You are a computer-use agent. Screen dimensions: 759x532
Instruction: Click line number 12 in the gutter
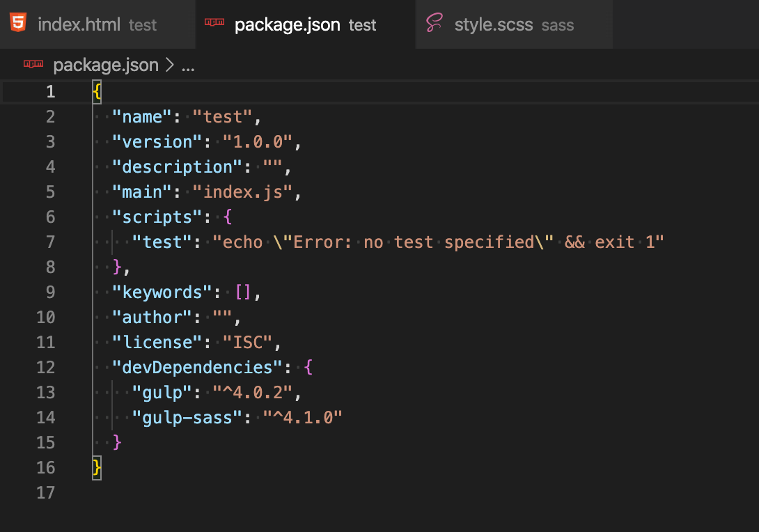coord(45,368)
